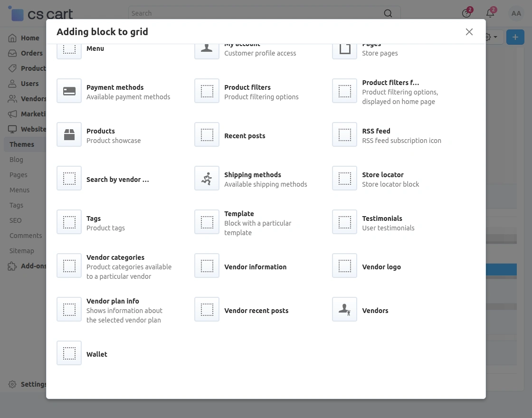Pick the Vendor logo block

(381, 267)
